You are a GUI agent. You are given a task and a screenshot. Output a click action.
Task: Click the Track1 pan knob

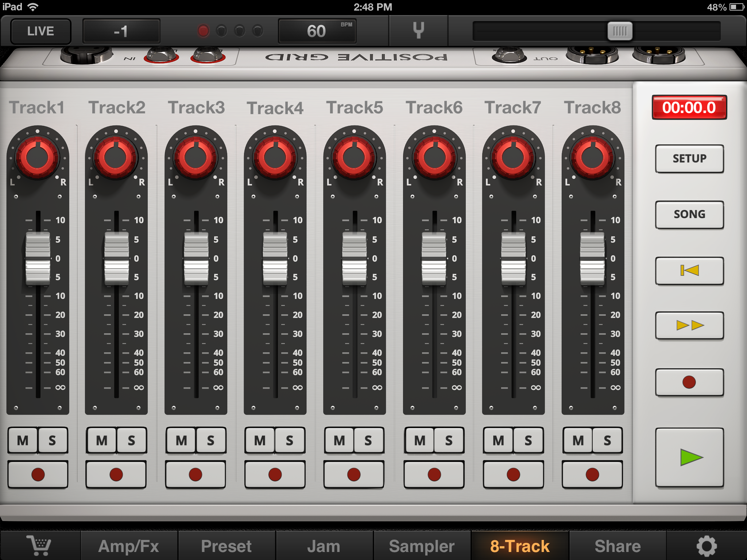(x=37, y=157)
